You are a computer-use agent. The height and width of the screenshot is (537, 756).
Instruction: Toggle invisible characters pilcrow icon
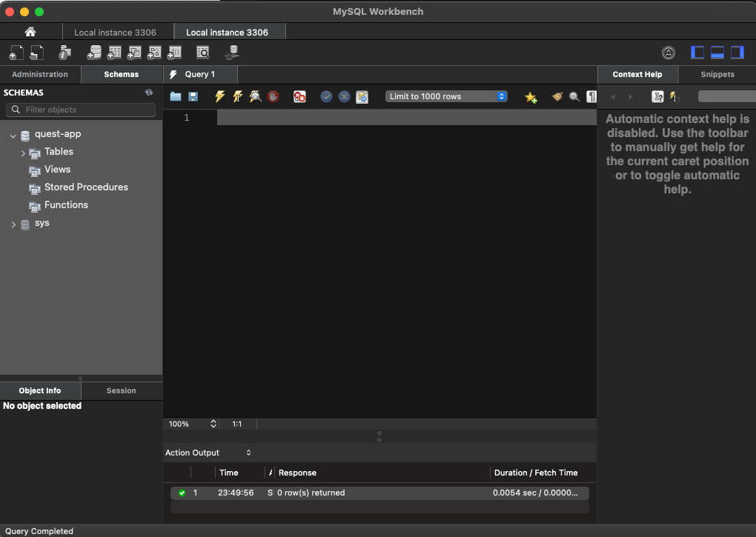[591, 96]
